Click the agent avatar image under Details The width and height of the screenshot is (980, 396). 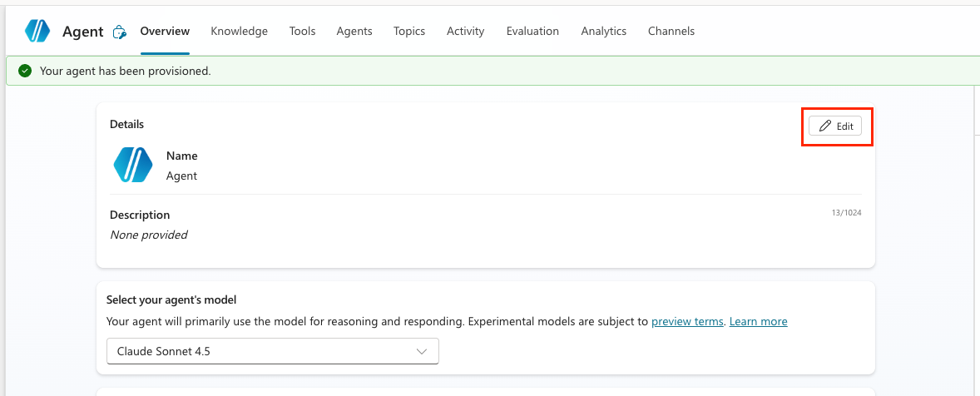(x=133, y=165)
